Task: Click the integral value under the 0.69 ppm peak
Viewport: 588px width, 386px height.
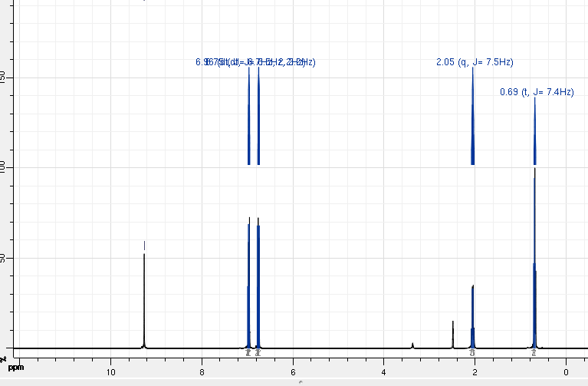Action: (534, 353)
